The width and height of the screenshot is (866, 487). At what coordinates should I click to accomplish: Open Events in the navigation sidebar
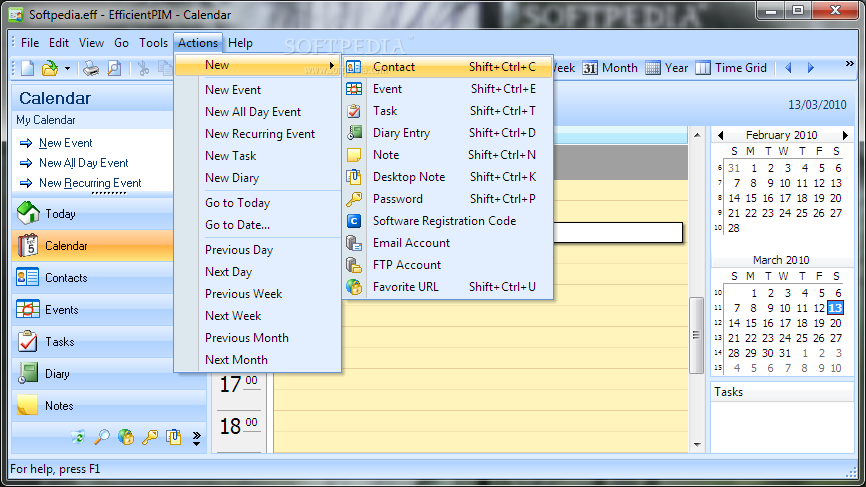(x=93, y=310)
